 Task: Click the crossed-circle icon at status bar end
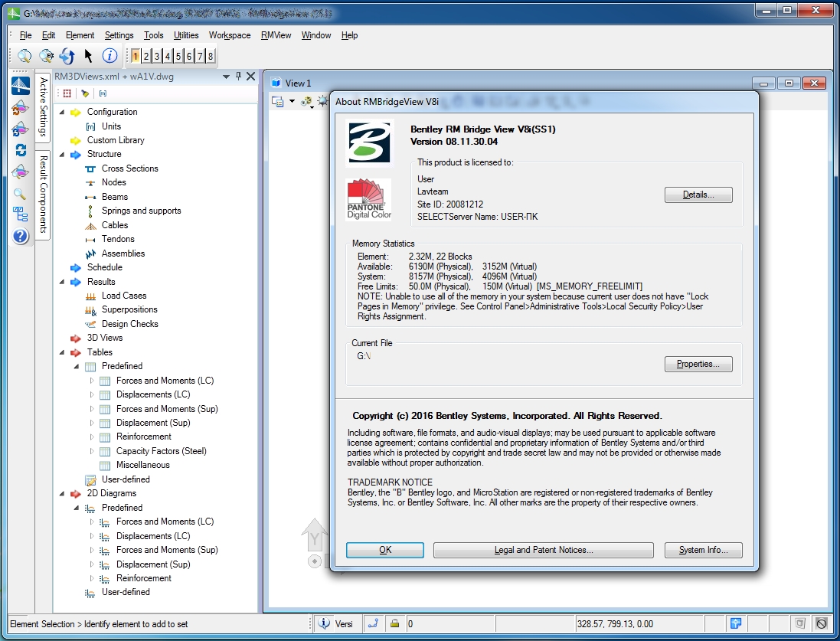pyautogui.click(x=822, y=623)
